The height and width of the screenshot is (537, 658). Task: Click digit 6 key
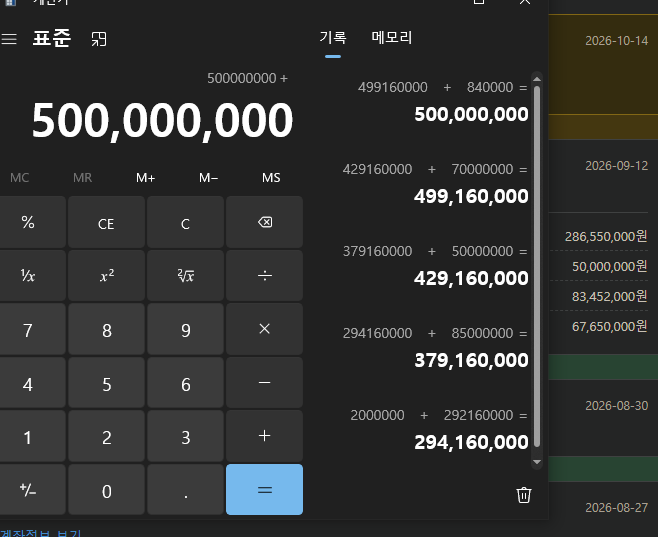[x=185, y=383]
